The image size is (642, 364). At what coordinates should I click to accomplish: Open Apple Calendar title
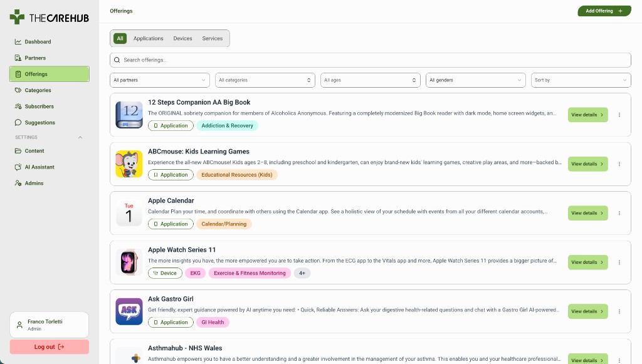coord(171,201)
